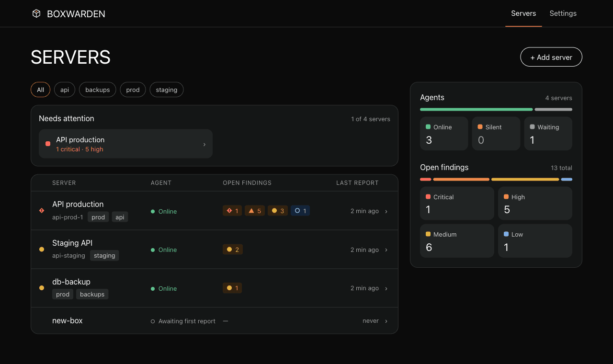The image size is (613, 364).
Task: Open the Staging API row chevron
Action: [386, 250]
